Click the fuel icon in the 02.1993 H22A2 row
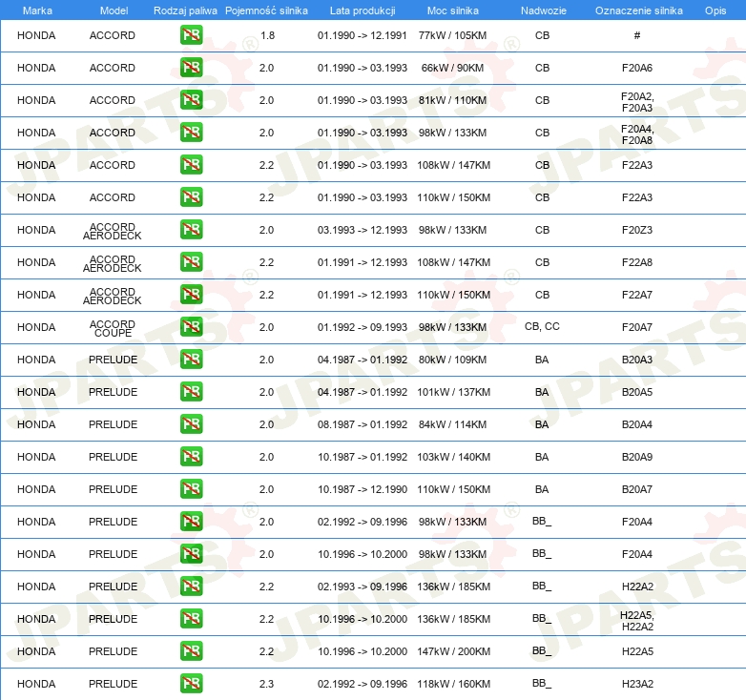The image size is (746, 700). tap(191, 586)
